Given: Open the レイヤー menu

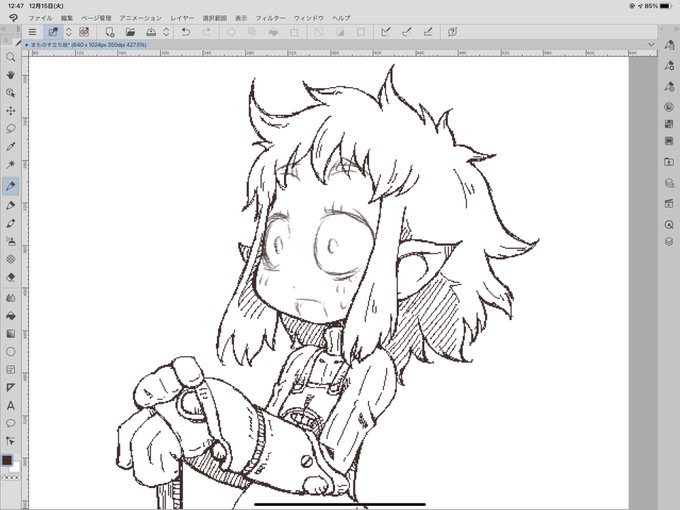Looking at the screenshot, I should click(182, 18).
